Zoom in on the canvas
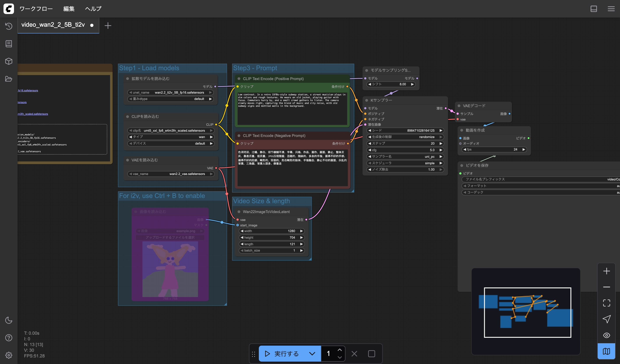The width and height of the screenshot is (620, 364). (x=607, y=271)
